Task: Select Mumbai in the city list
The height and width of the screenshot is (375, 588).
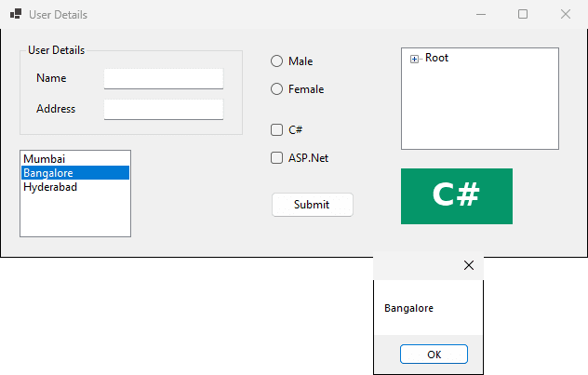Action: click(75, 158)
